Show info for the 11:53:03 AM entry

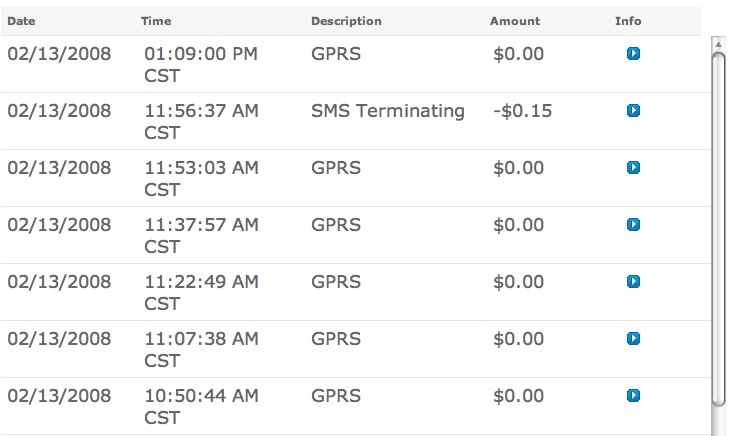tap(633, 167)
